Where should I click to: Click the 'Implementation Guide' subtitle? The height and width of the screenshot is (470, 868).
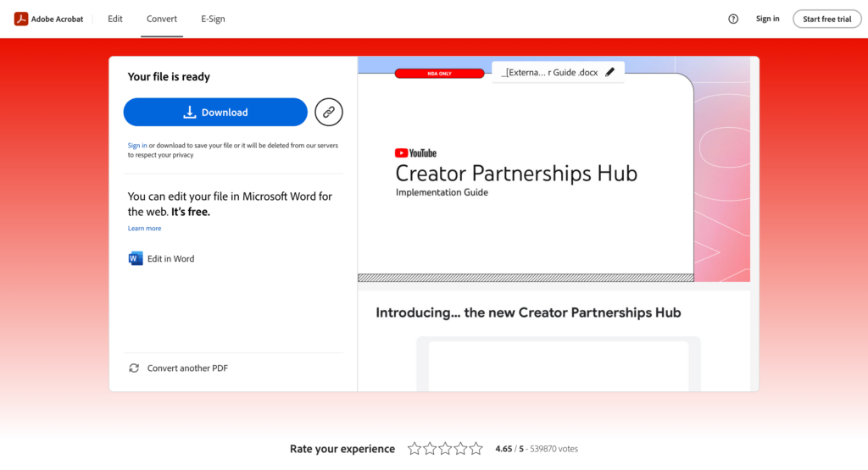(442, 192)
